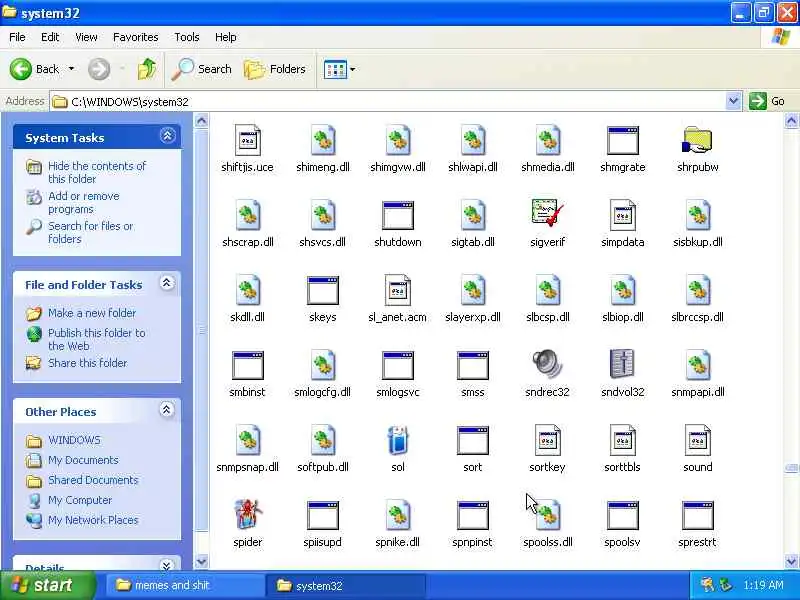Click the Go button
This screenshot has height=600, width=800.
(x=767, y=101)
